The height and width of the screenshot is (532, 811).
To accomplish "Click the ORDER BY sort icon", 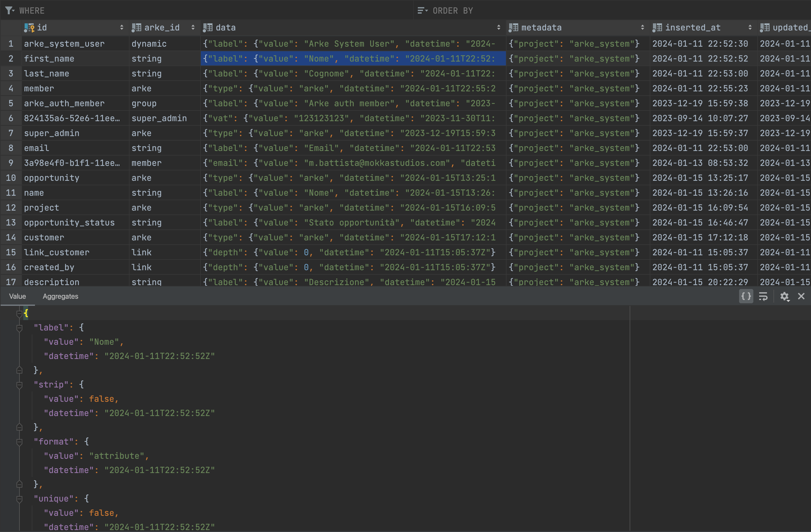I will coord(422,11).
